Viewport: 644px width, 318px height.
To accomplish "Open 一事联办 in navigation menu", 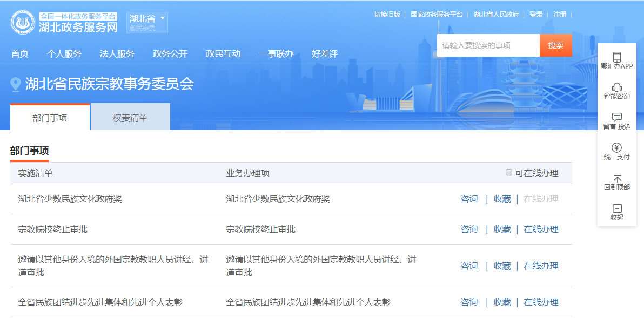I will (x=276, y=54).
